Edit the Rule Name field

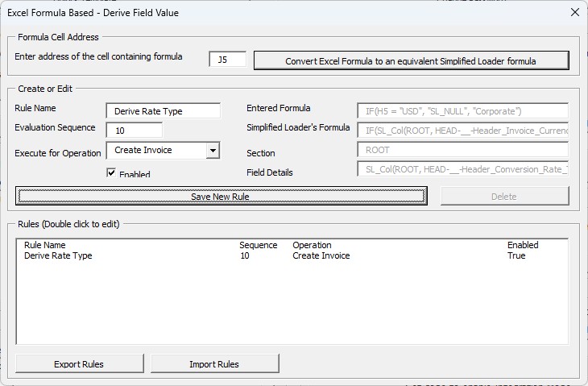(x=164, y=111)
